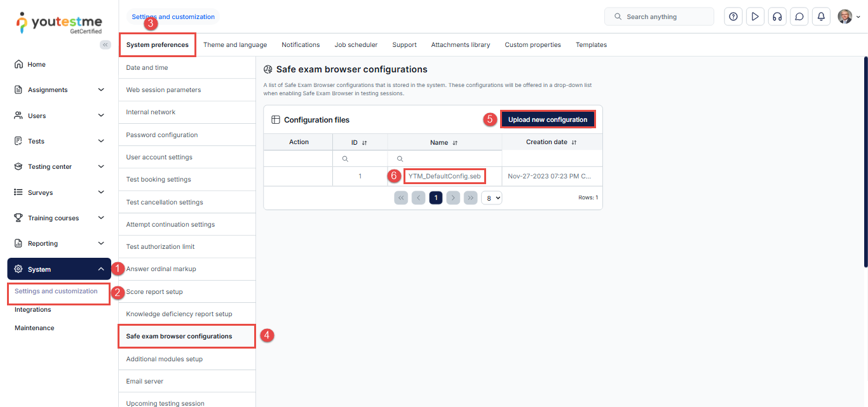Click the help question mark icon
This screenshot has height=407, width=868.
coord(733,17)
